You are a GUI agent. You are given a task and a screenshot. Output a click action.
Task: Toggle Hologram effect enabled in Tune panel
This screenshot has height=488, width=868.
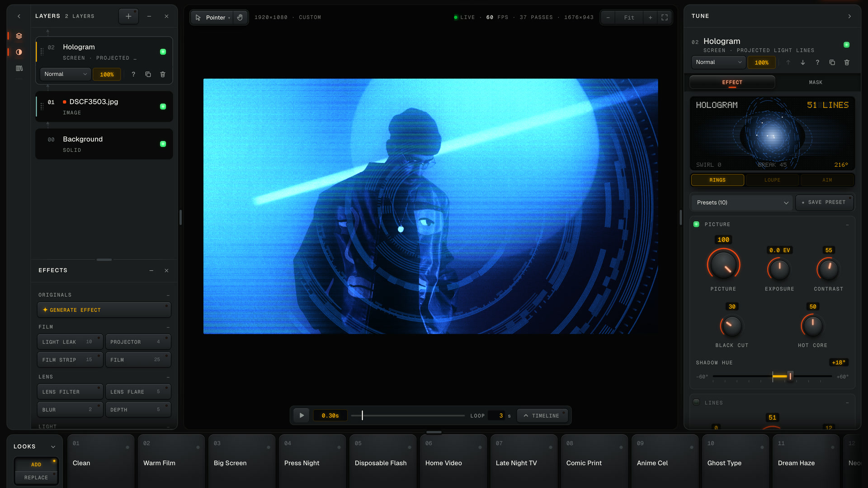pyautogui.click(x=846, y=45)
